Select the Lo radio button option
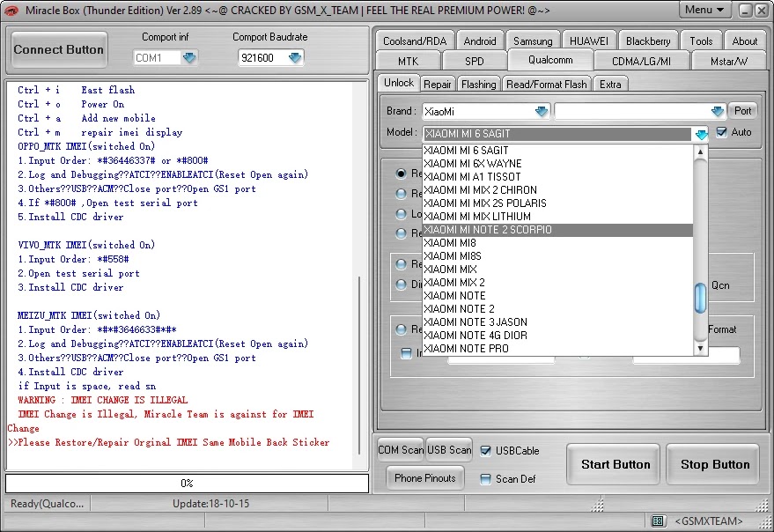This screenshot has width=774, height=532. tap(401, 213)
